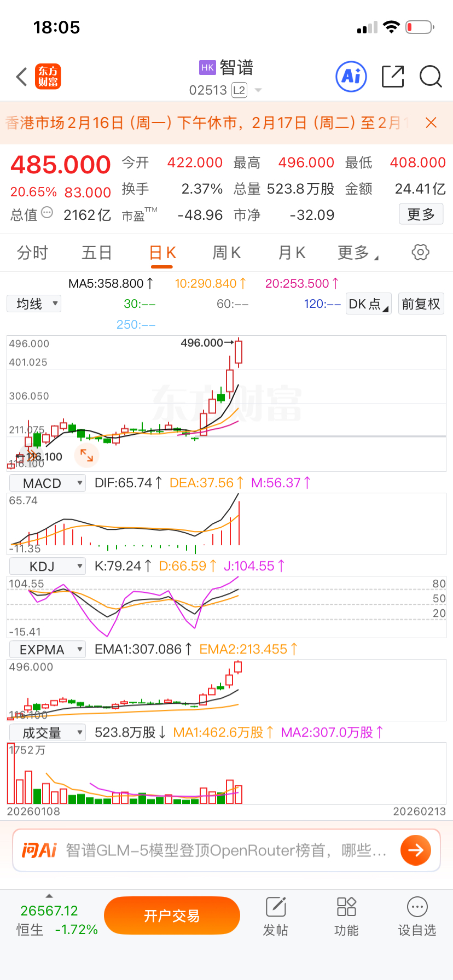Tap the 10:290.840 moving average value
Screen dimensions: 453x980
211,283
